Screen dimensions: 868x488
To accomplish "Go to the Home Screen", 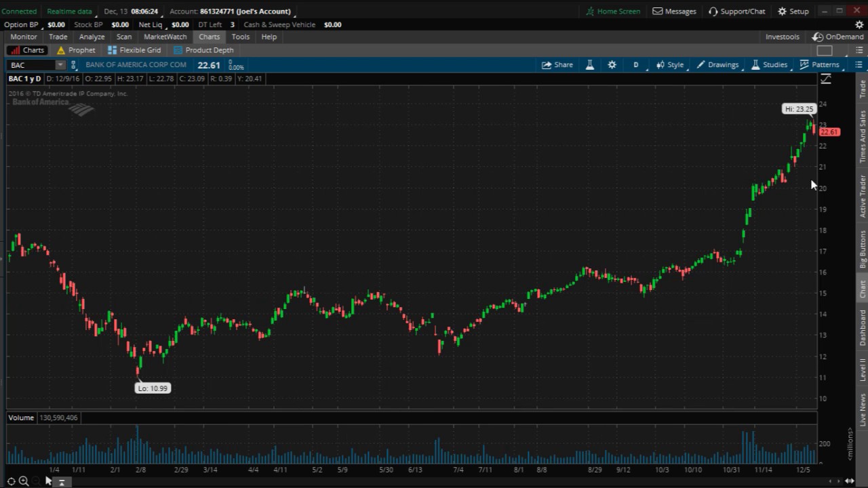I will click(x=613, y=12).
